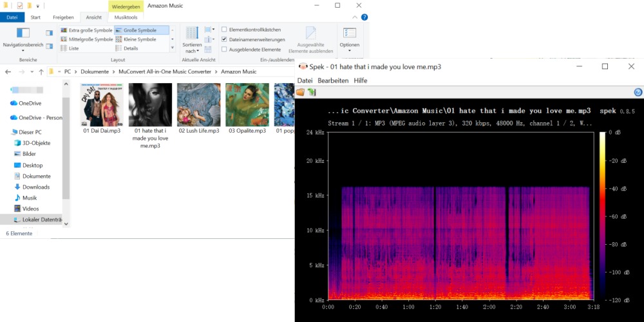Open Desktop in navigation pane
The image size is (644, 322).
(x=32, y=165)
